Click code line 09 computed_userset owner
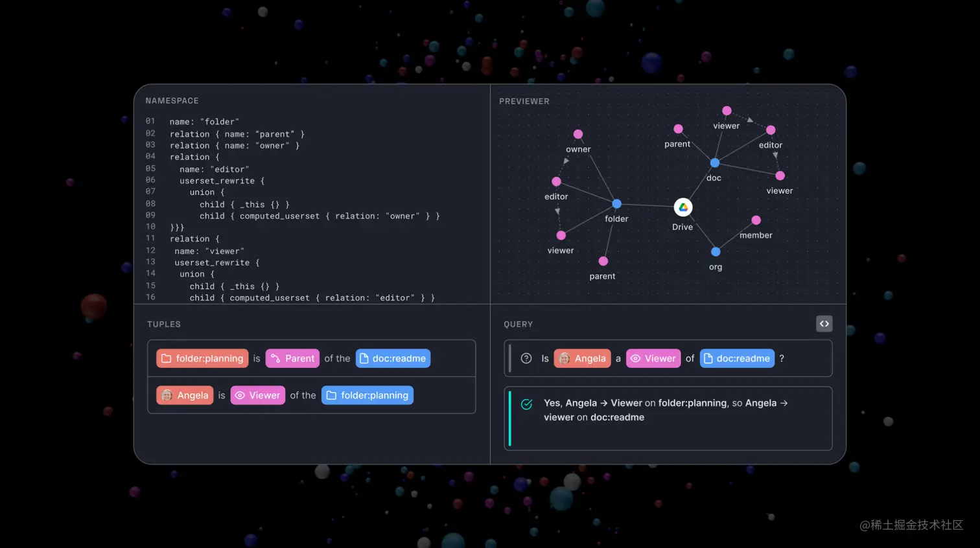This screenshot has width=980, height=548. (320, 216)
